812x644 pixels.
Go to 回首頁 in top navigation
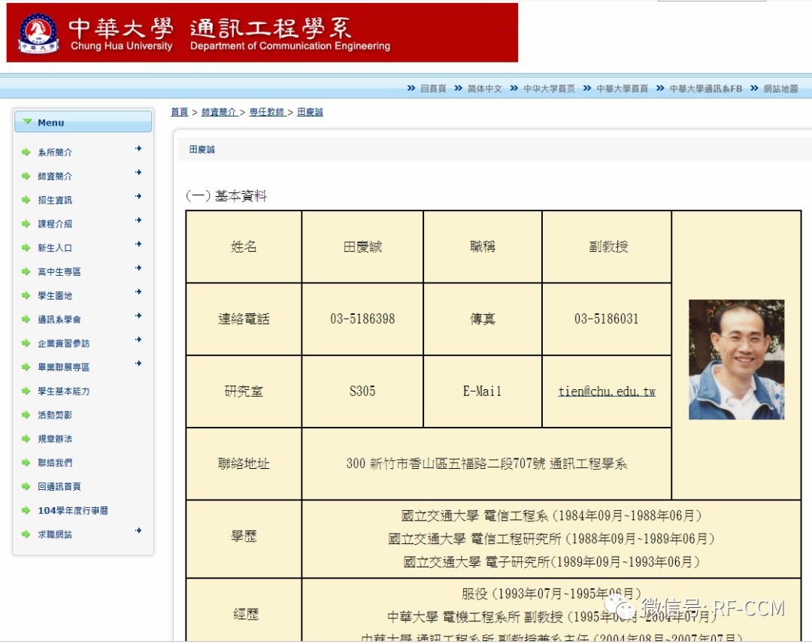433,89
